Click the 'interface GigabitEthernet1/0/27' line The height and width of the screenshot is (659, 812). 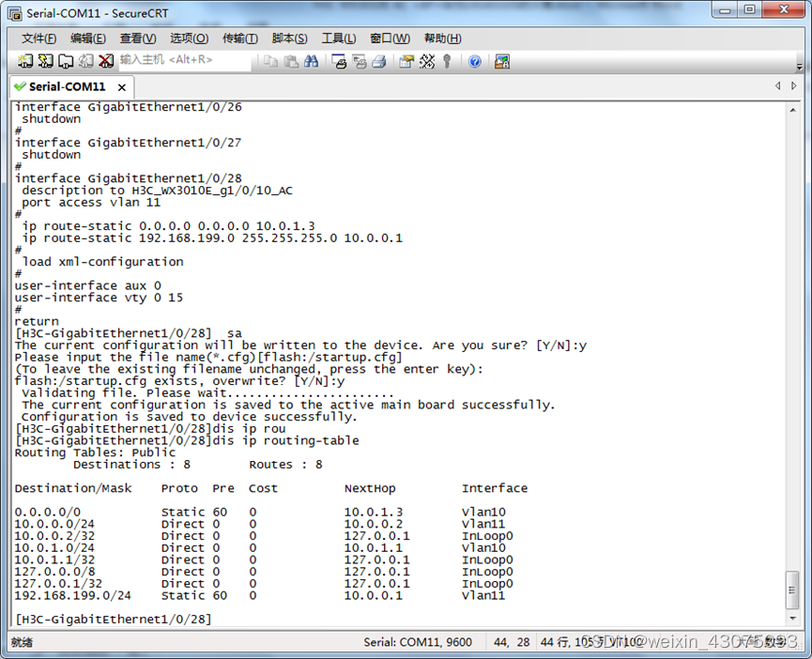pyautogui.click(x=128, y=143)
